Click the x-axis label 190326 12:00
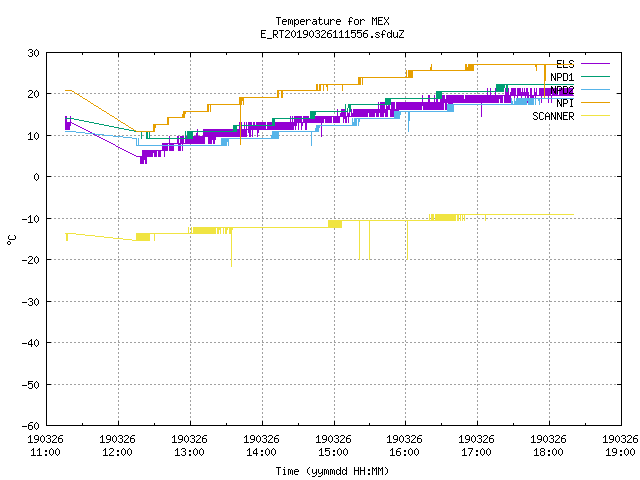Image resolution: width=640 pixels, height=480 pixels. click(118, 446)
